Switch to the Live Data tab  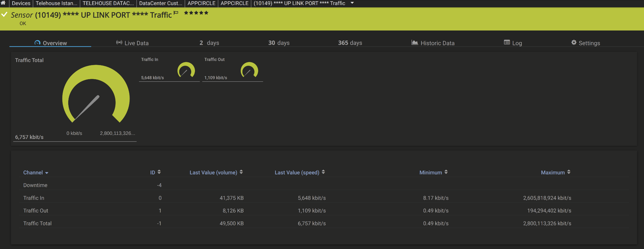132,43
